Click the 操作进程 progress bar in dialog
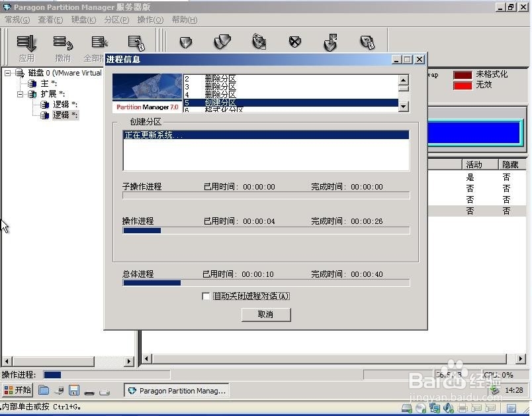The image size is (532, 416). pos(266,231)
